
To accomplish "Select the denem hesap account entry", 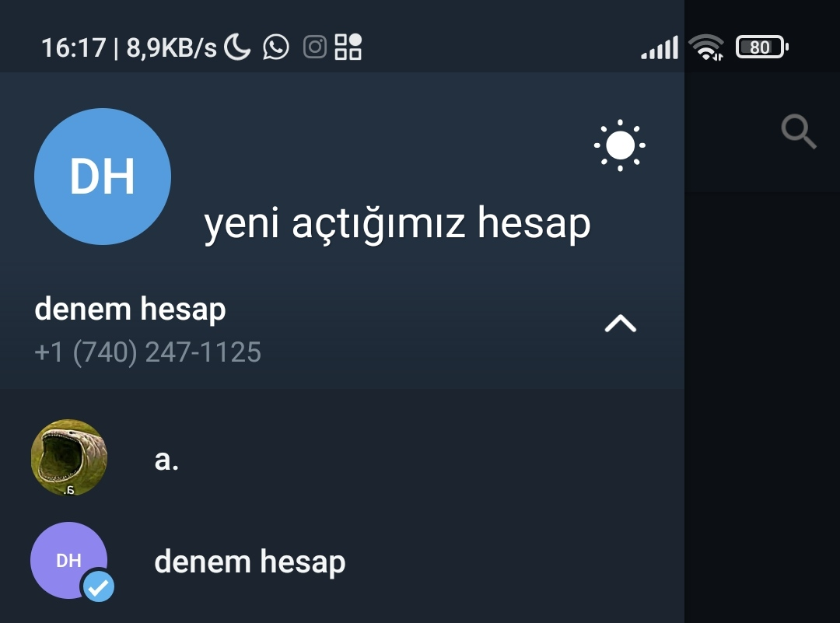I will point(341,561).
